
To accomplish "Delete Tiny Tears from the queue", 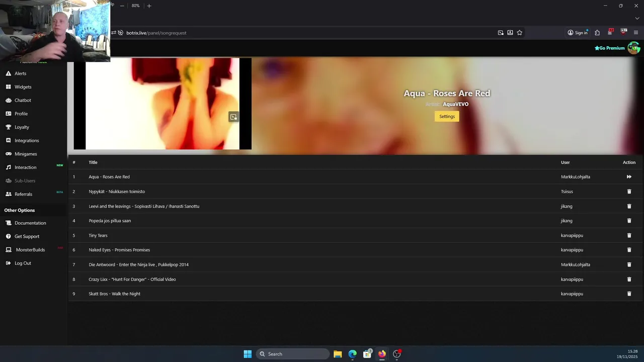I will [629, 235].
